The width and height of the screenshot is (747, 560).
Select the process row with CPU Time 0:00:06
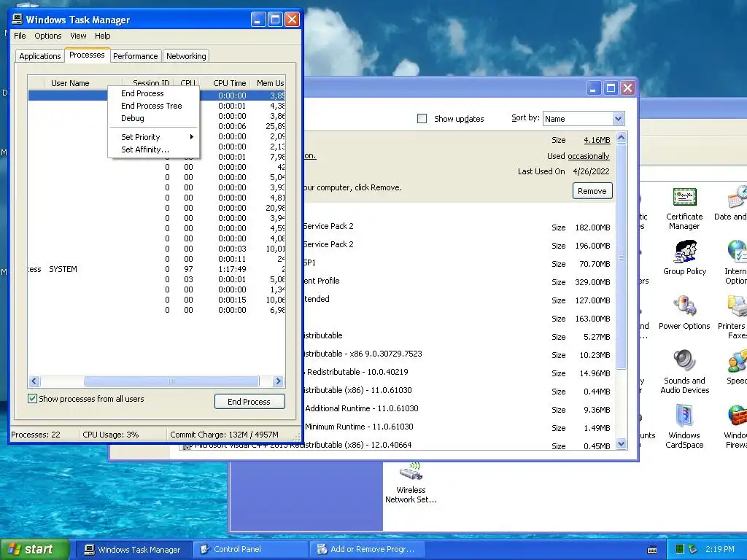coord(156,126)
